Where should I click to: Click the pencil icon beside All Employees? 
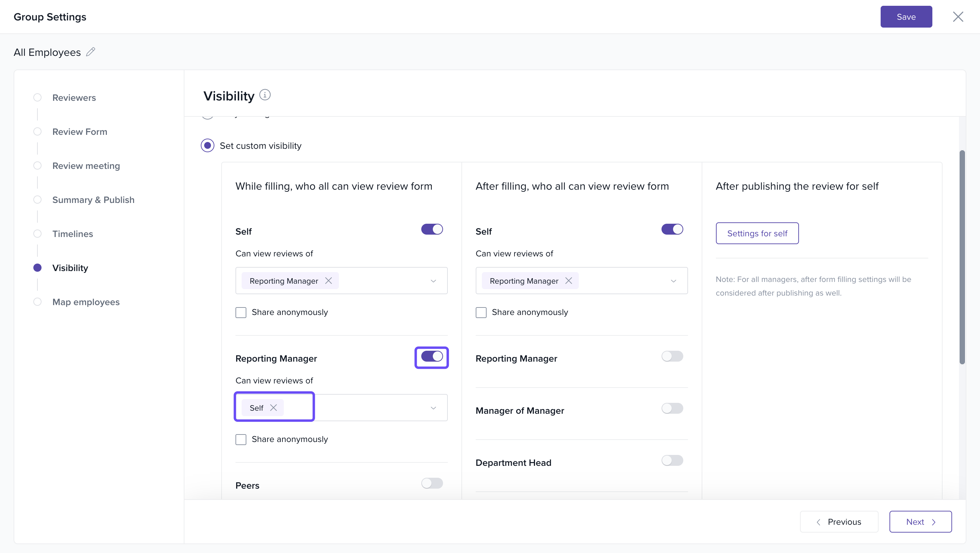91,52
